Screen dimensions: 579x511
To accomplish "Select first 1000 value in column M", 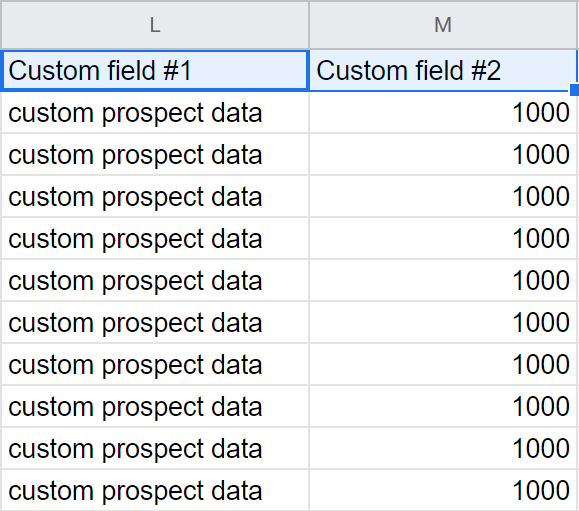I will 443,113.
